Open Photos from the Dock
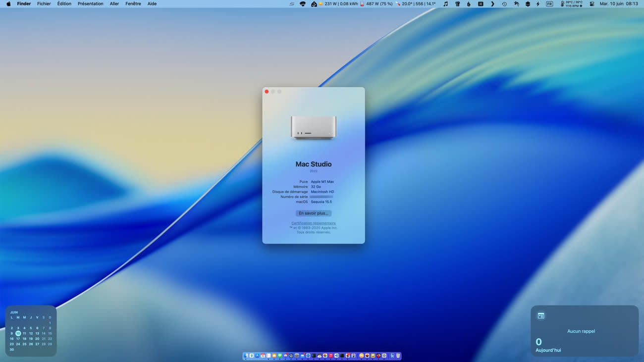644x362 pixels. [x=325, y=356]
